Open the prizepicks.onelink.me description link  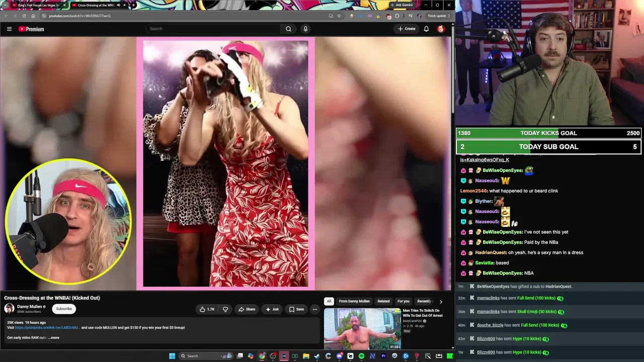pyautogui.click(x=47, y=327)
